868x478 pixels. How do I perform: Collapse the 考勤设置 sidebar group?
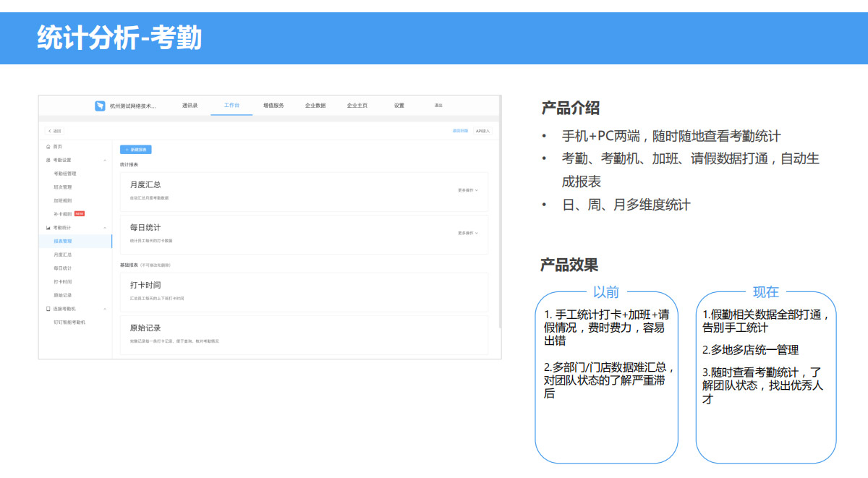(x=105, y=160)
